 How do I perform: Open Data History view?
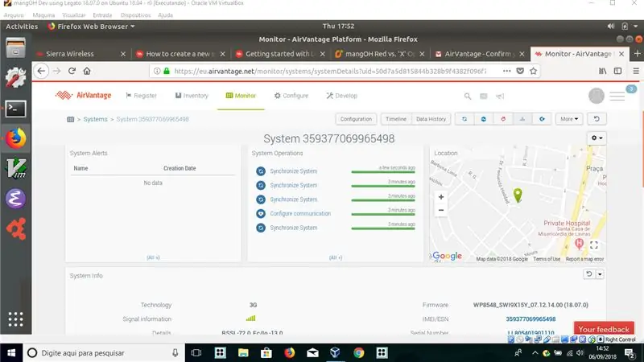[431, 119]
